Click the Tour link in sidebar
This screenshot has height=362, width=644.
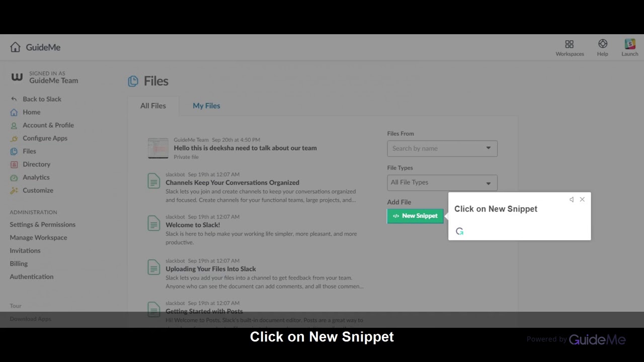pyautogui.click(x=16, y=306)
